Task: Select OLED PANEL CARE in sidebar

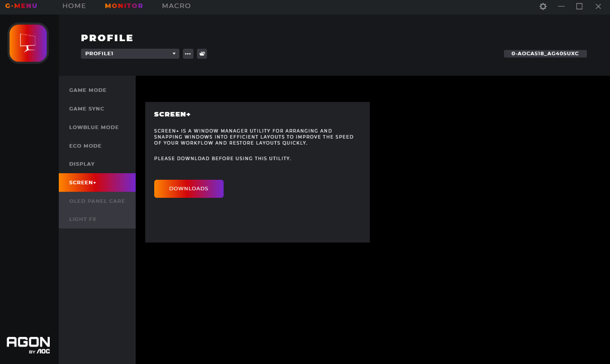Action: 97,201
